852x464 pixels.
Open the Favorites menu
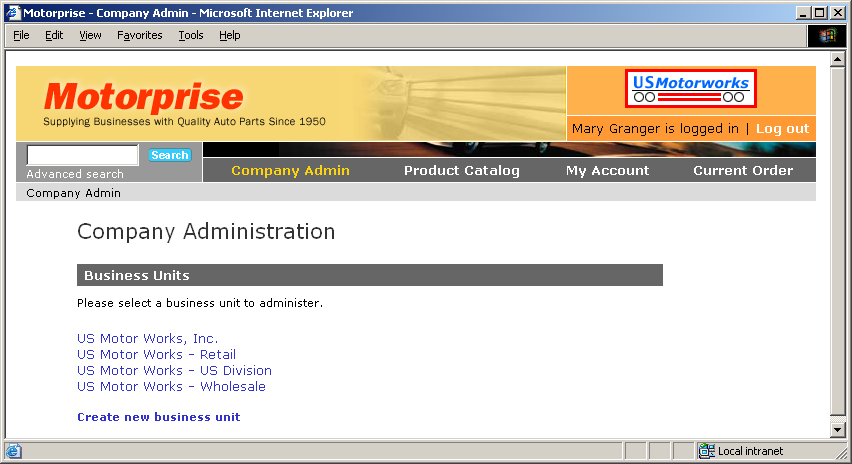point(140,35)
